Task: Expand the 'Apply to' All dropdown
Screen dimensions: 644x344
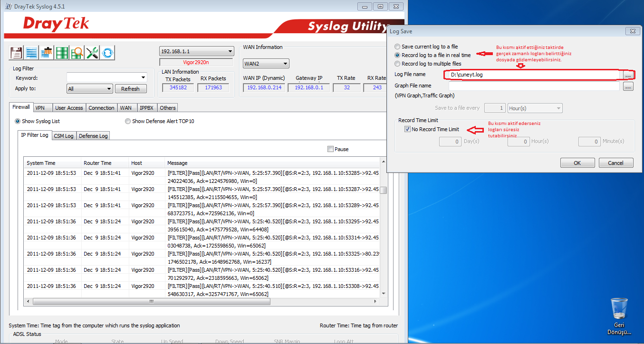Action: pos(89,89)
